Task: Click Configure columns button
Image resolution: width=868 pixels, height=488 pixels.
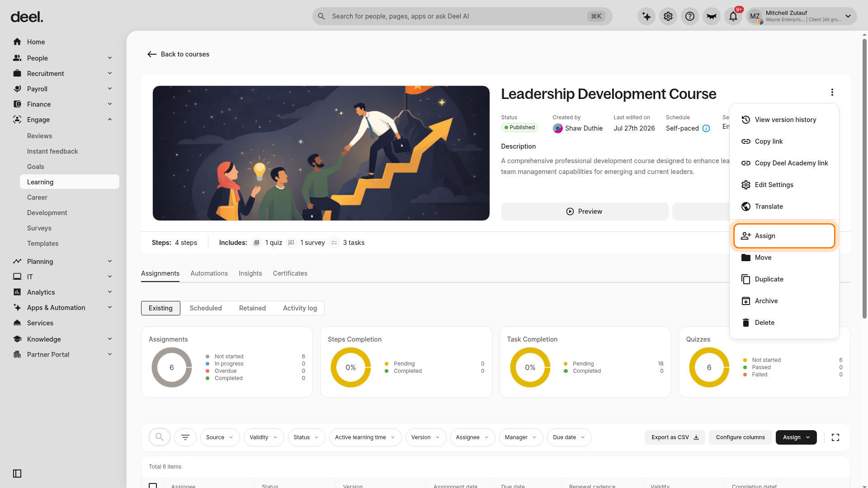Action: 740,437
